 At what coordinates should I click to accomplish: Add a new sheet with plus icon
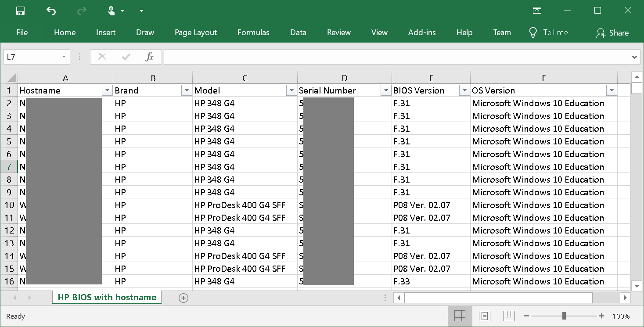pyautogui.click(x=183, y=298)
